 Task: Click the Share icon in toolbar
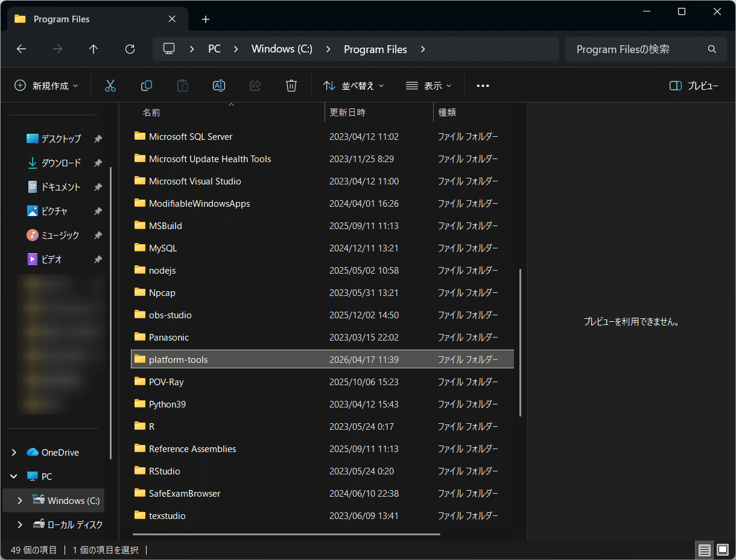(255, 86)
